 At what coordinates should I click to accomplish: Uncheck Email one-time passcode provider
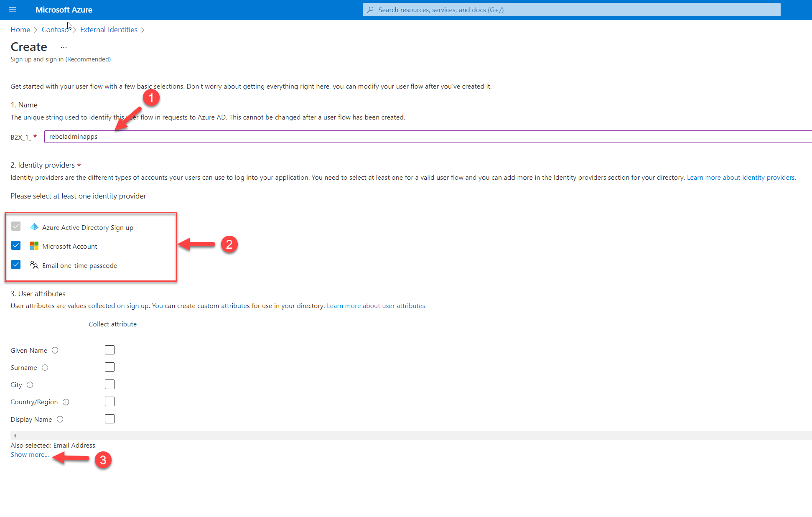(x=16, y=265)
